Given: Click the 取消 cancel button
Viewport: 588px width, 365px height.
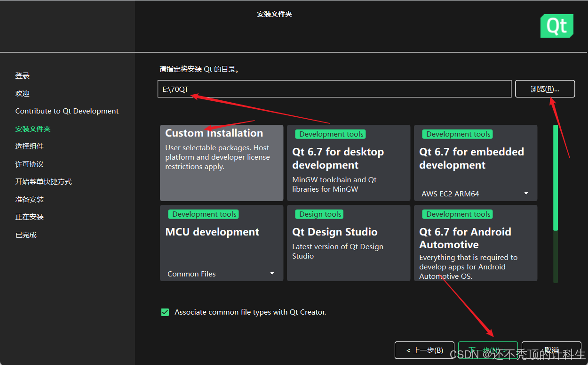Looking at the screenshot, I should pyautogui.click(x=551, y=350).
